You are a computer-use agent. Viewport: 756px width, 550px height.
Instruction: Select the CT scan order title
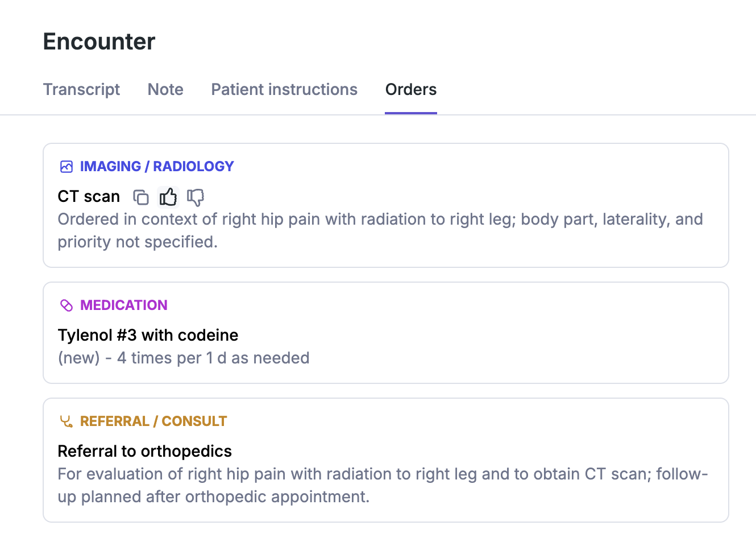pyautogui.click(x=89, y=197)
